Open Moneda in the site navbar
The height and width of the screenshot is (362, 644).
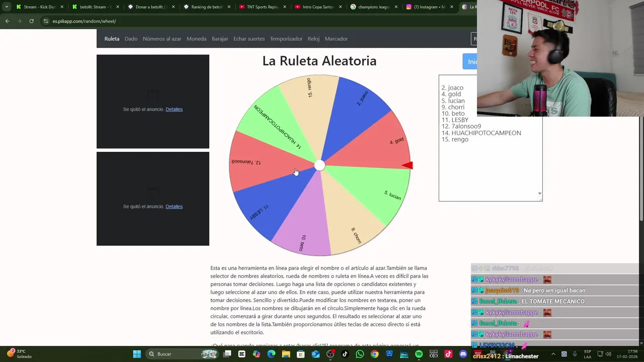click(196, 39)
